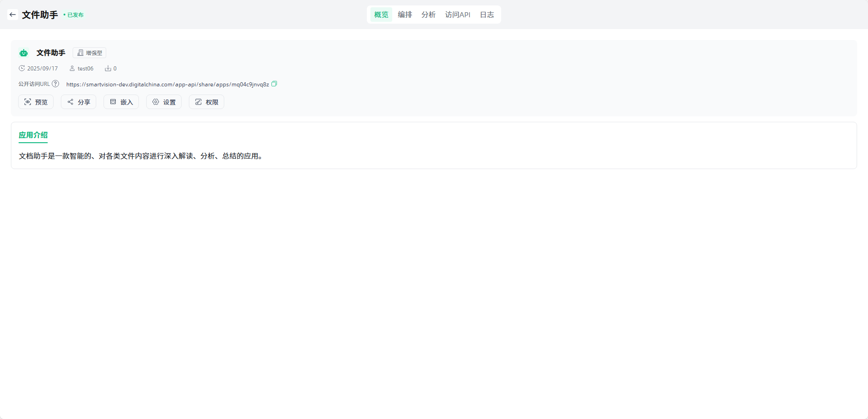Click the help icon beside 公开访问URL
The height and width of the screenshot is (419, 868).
click(55, 84)
